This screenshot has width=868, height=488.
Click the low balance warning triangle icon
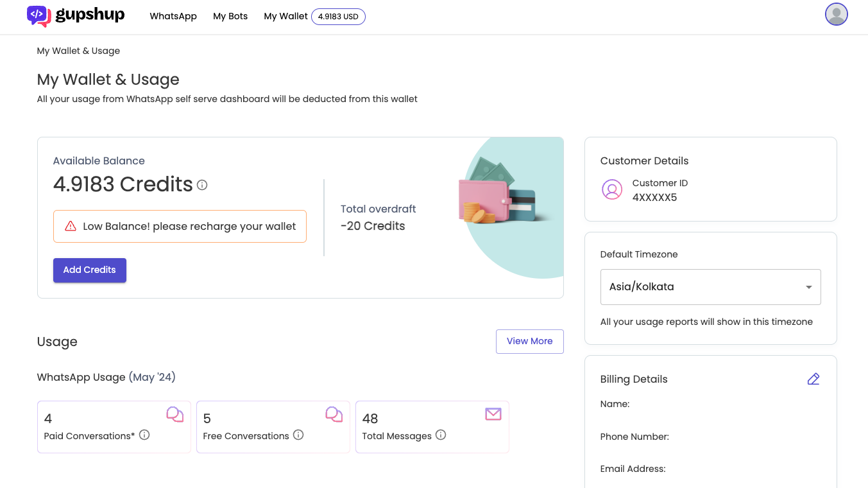point(71,226)
